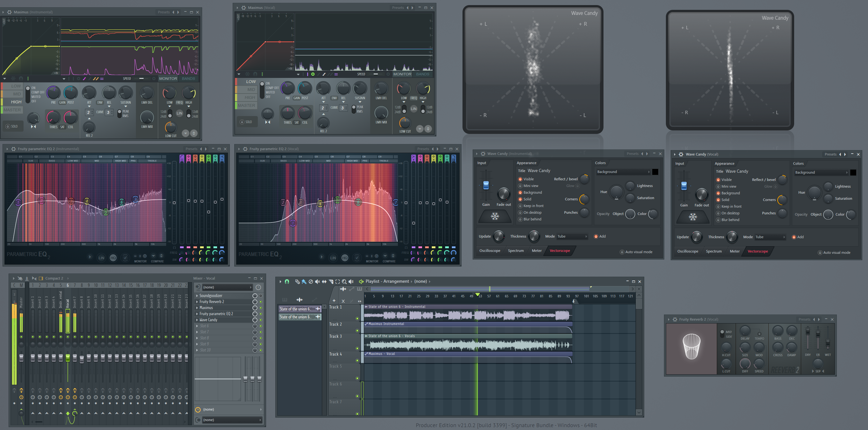Click the Mixer extra large layout square icon
Viewport: 868px width, 430px height.
pyautogui.click(x=41, y=279)
